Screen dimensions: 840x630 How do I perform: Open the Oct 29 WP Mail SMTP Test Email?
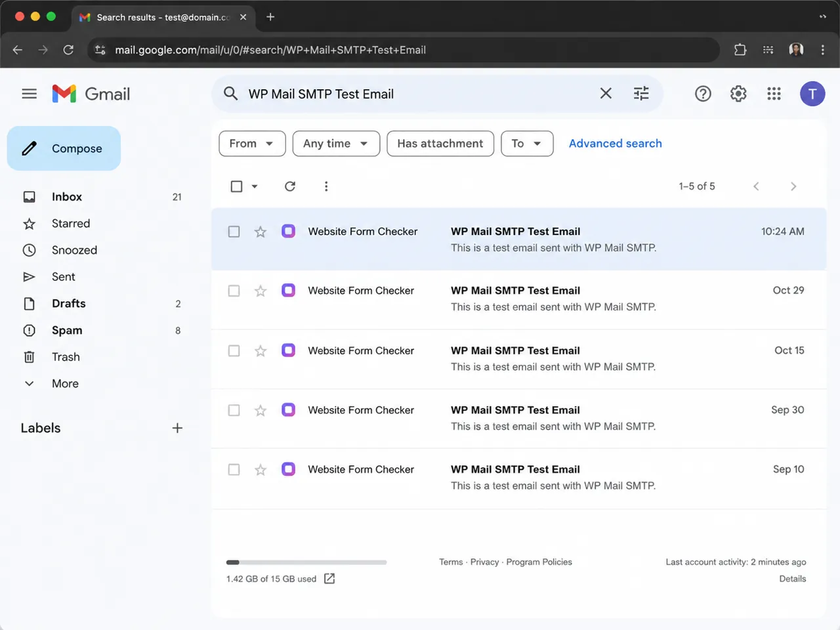click(518, 299)
